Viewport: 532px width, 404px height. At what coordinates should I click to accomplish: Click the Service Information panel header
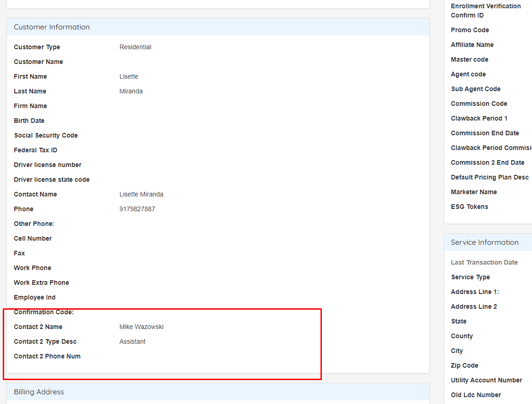click(488, 242)
